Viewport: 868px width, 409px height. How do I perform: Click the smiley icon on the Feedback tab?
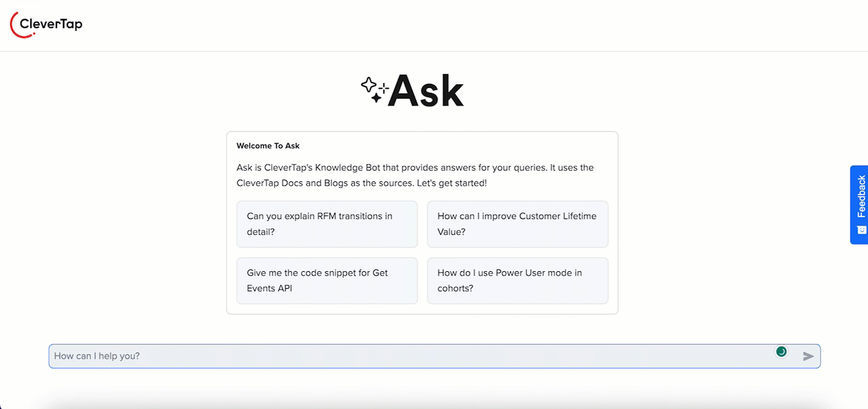[861, 230]
